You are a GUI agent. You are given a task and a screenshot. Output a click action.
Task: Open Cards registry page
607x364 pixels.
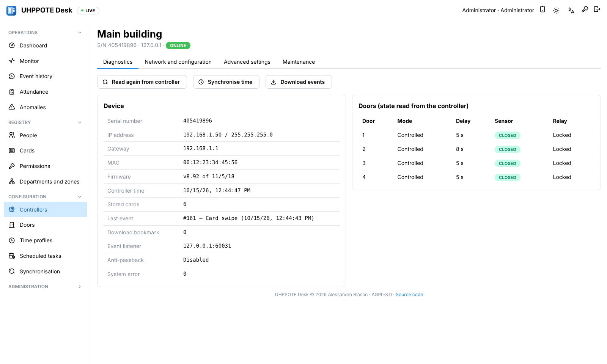coord(45,151)
